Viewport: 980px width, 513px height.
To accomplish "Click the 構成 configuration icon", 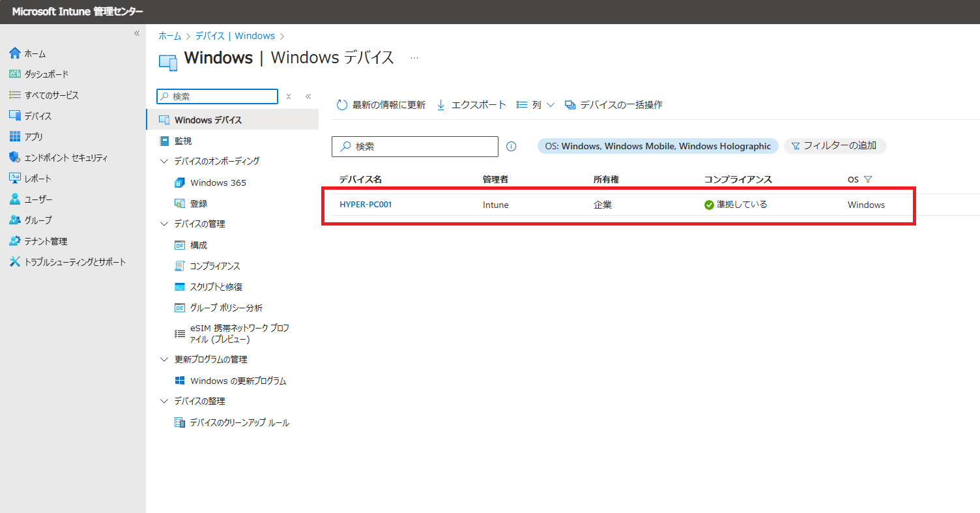I will pos(180,245).
